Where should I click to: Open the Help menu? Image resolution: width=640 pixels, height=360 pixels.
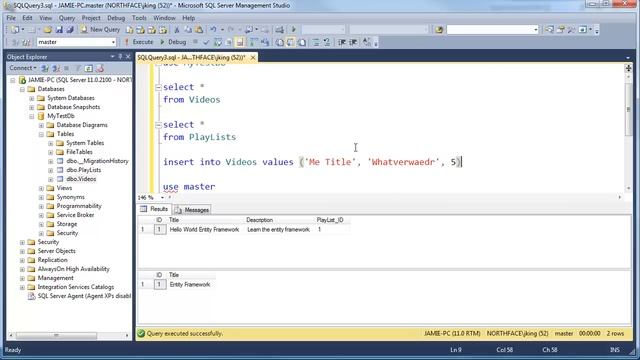click(188, 18)
